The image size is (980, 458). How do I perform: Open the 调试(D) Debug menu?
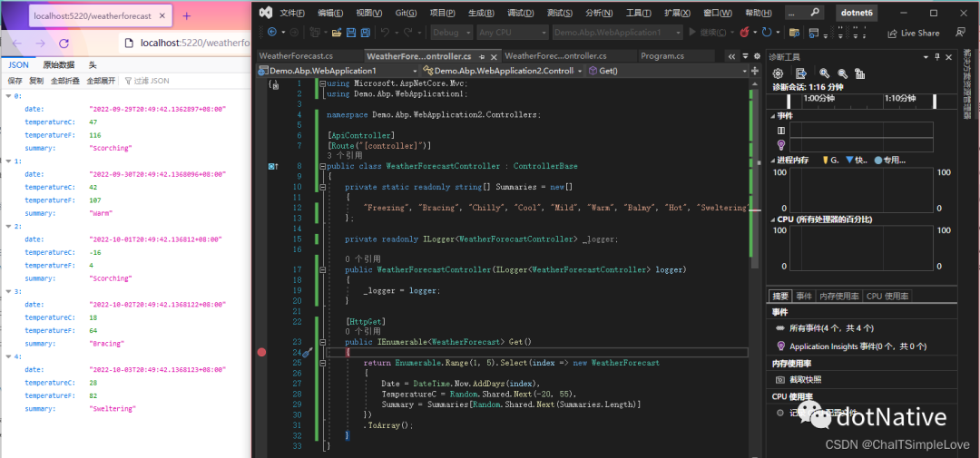click(521, 13)
